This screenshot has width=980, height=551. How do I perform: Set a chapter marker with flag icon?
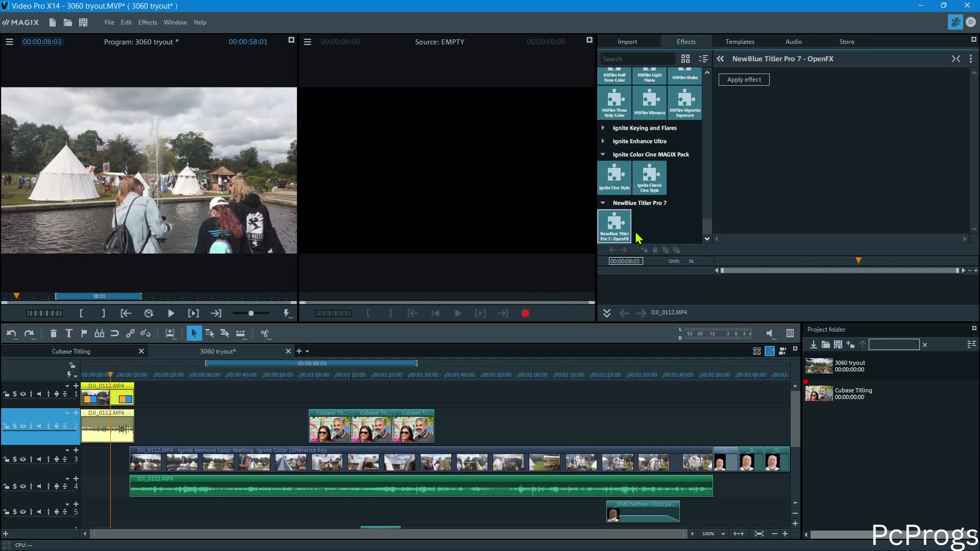coord(84,334)
